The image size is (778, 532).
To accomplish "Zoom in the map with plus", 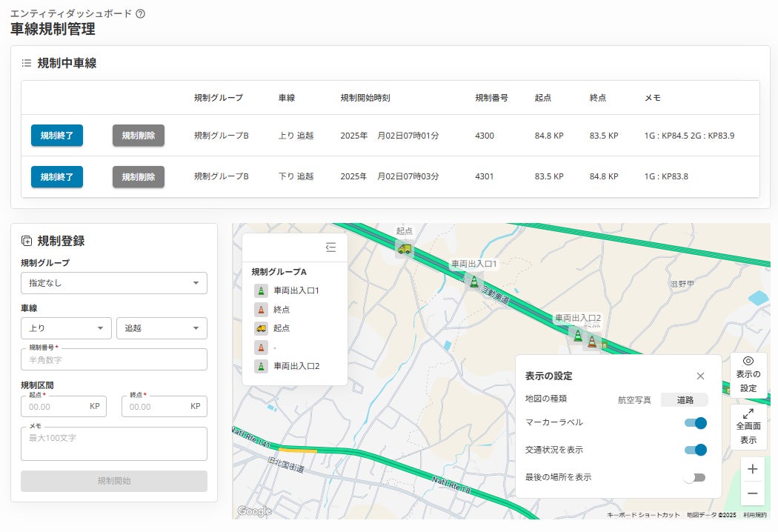I will coord(753,469).
